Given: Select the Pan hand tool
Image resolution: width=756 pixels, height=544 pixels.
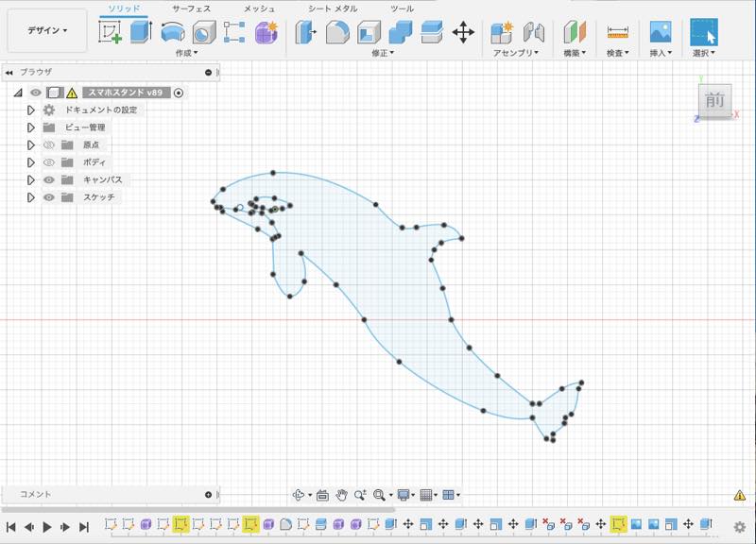Looking at the screenshot, I should click(341, 494).
